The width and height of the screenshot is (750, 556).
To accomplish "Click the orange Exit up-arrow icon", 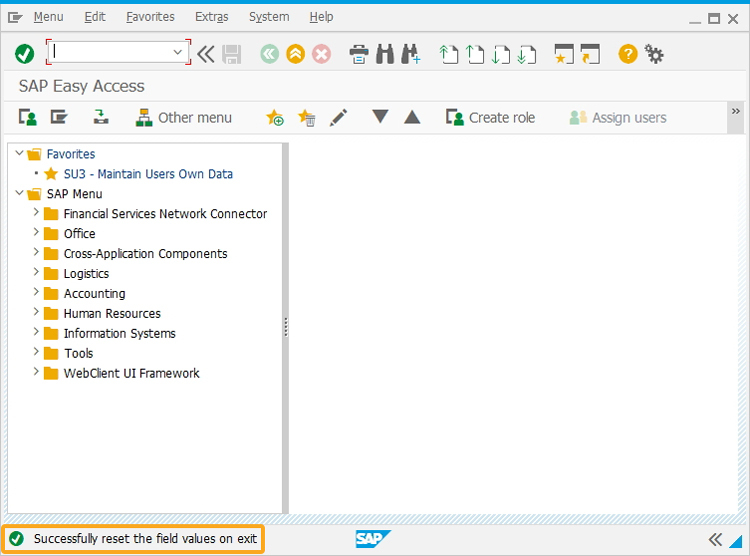I will (296, 54).
